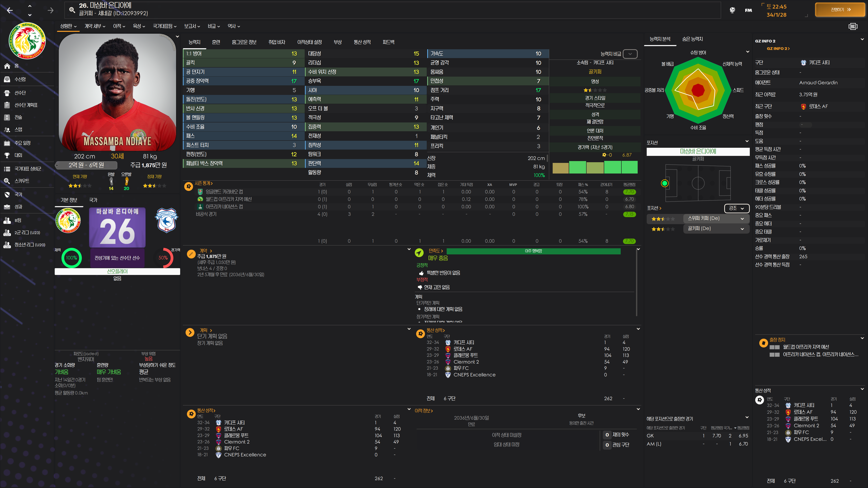Click the 스카우트 scouting sidebar icon
Screen dimensions: 868x488
(x=7, y=181)
